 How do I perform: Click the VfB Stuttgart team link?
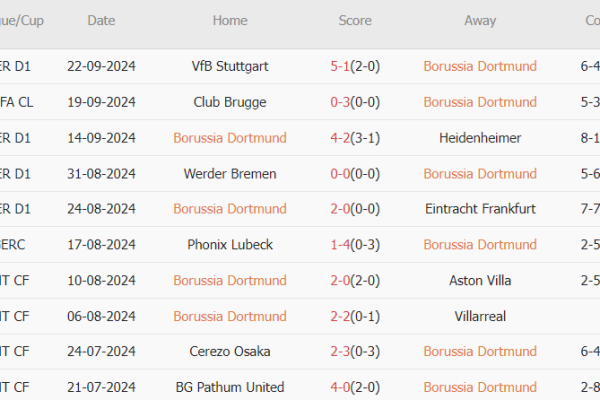(x=230, y=66)
